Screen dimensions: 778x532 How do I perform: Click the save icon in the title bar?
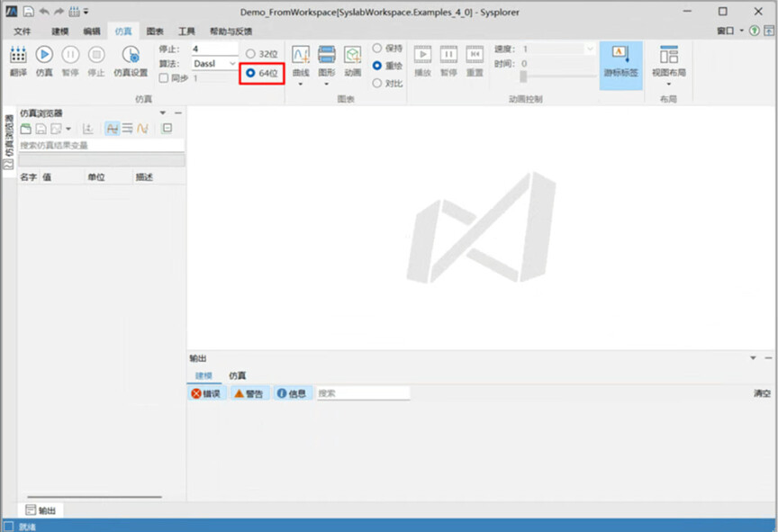pos(28,12)
